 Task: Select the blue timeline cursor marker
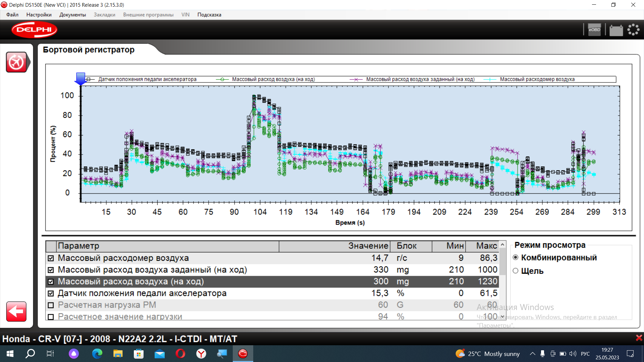(x=80, y=79)
